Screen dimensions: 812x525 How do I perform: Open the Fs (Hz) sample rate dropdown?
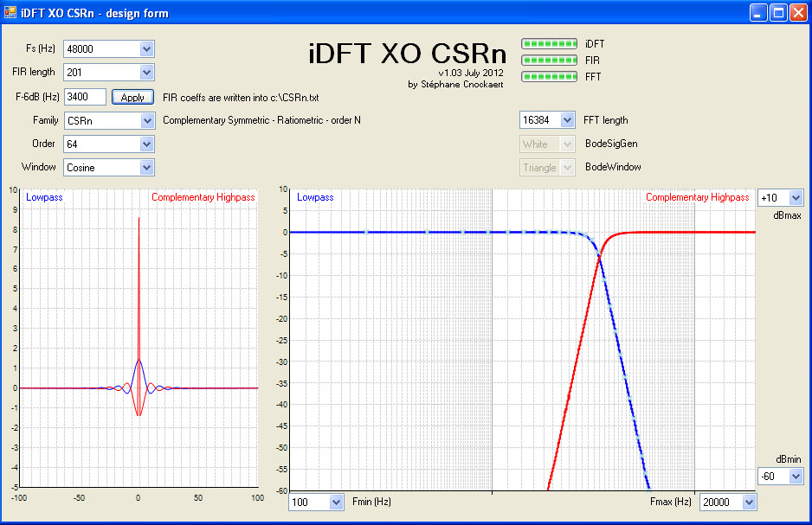click(146, 49)
